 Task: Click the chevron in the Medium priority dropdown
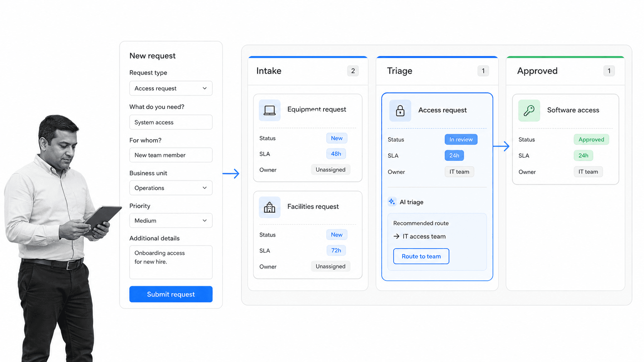pyautogui.click(x=205, y=220)
